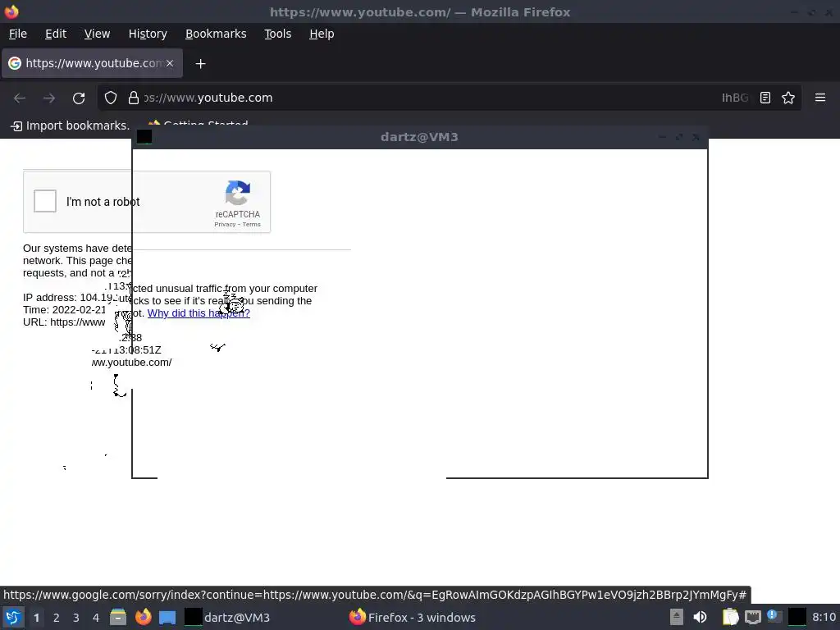Open the file manager from taskbar
Viewport: 840px width, 630px height.
point(118,617)
